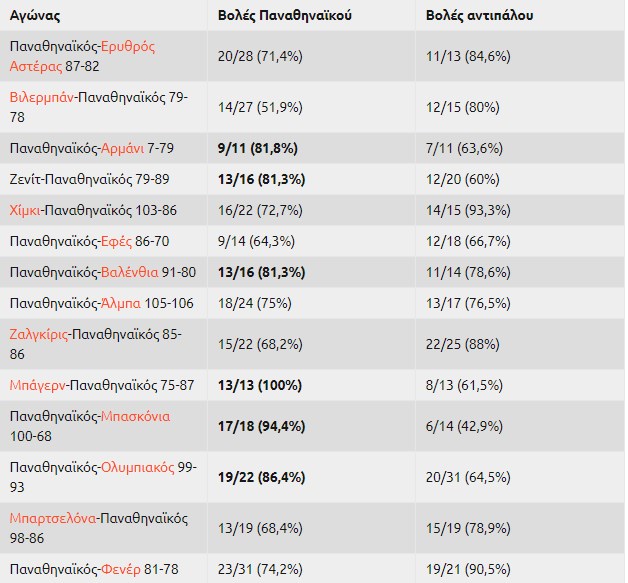Follow the Ζαλγκίρις link
Image resolution: width=628 pixels, height=583 pixels.
coord(38,334)
